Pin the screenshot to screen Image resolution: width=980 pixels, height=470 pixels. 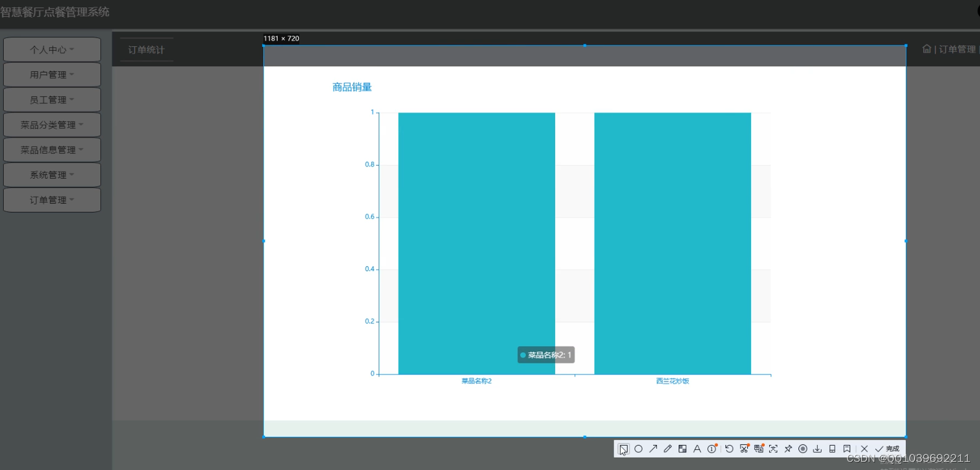tap(788, 449)
